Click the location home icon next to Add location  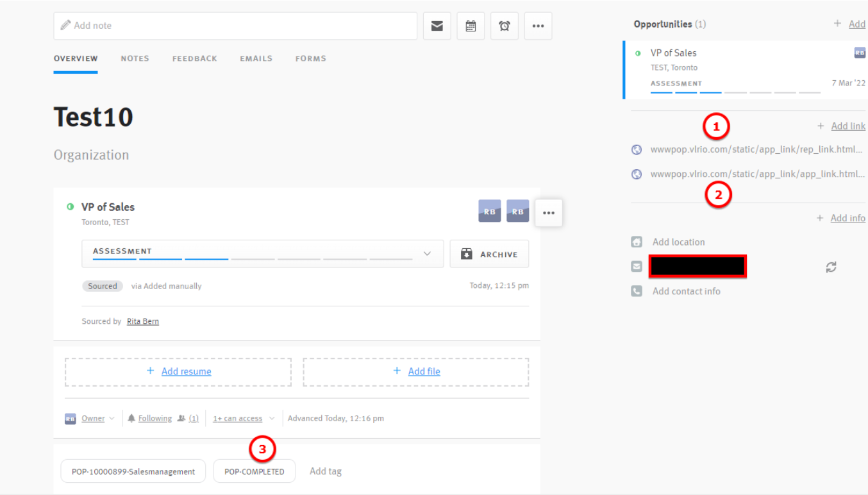(x=636, y=242)
